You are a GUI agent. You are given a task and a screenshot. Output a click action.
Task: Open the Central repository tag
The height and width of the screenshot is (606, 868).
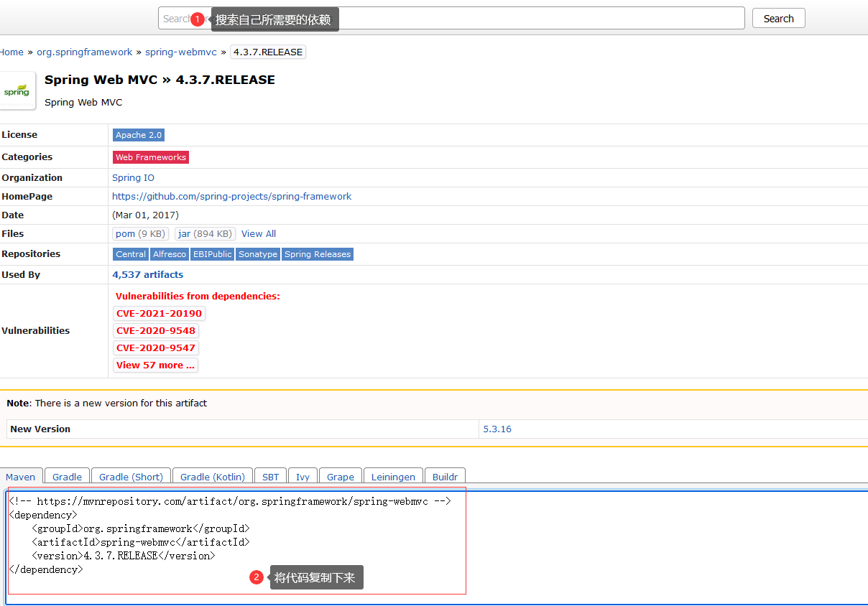131,254
